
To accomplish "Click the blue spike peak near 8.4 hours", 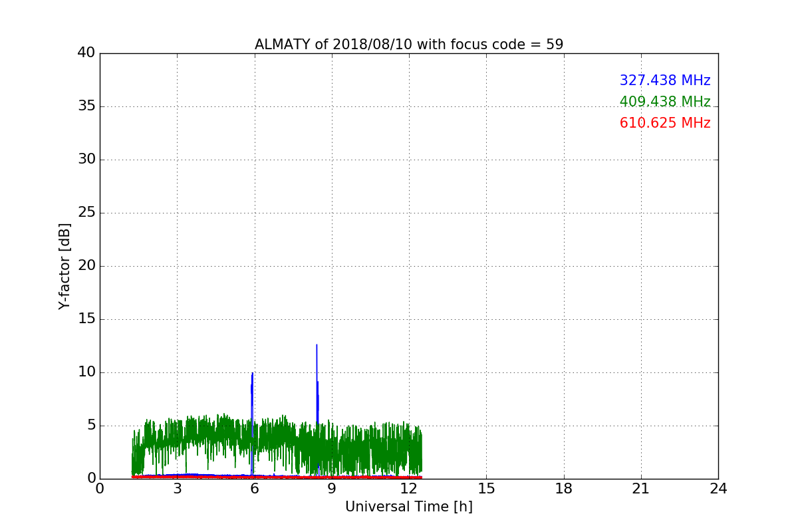I will tap(317, 345).
